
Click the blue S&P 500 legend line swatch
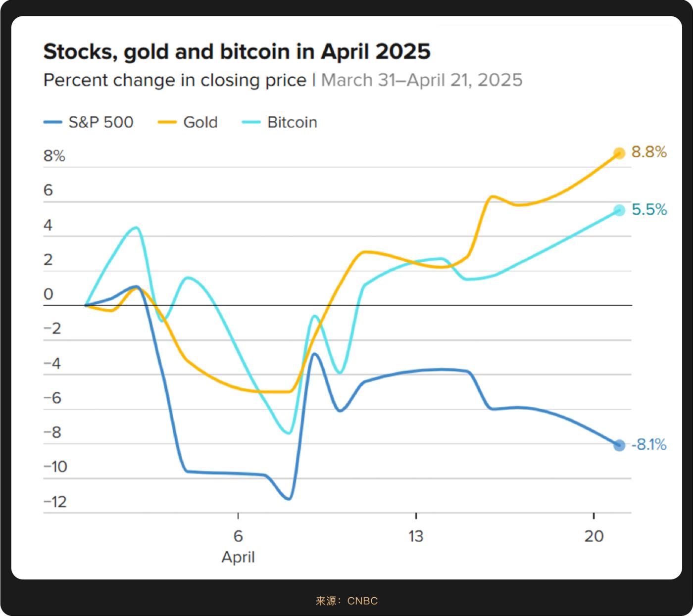click(x=53, y=122)
